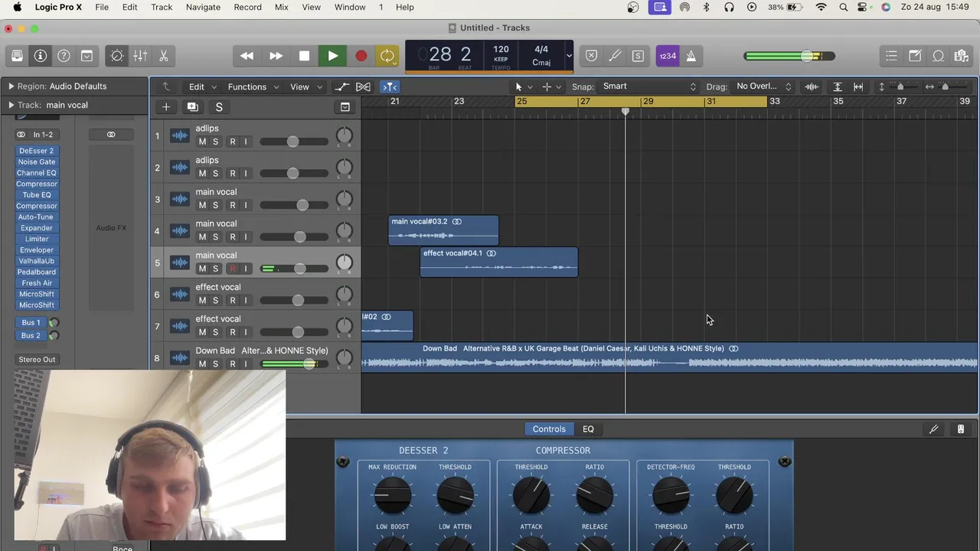980x551 pixels.
Task: Open the Edit dropdown in tracks area
Action: 203,86
